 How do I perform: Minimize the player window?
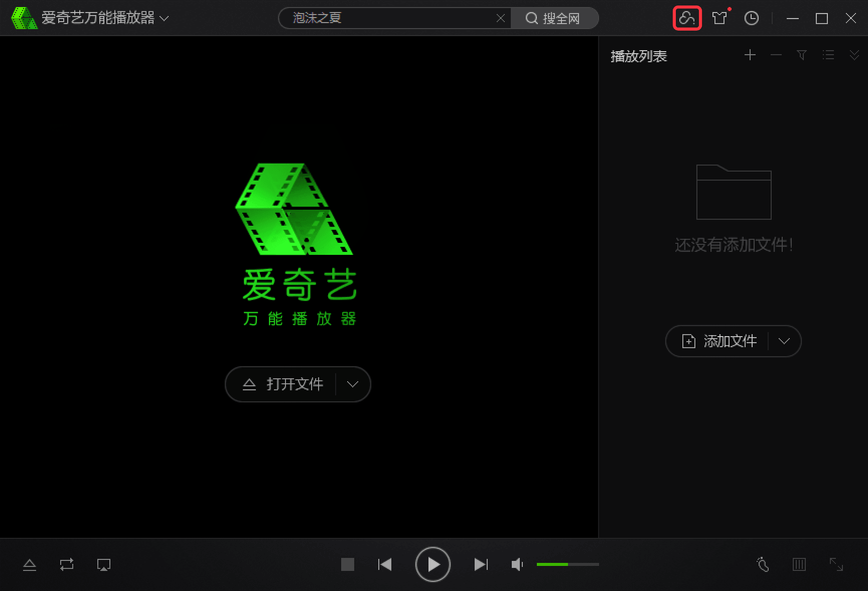coord(793,18)
